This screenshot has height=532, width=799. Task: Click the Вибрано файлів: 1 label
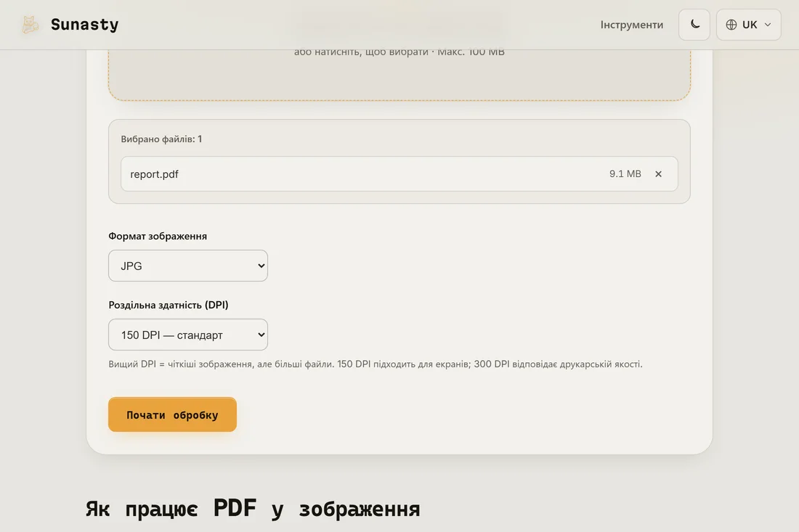click(x=161, y=139)
